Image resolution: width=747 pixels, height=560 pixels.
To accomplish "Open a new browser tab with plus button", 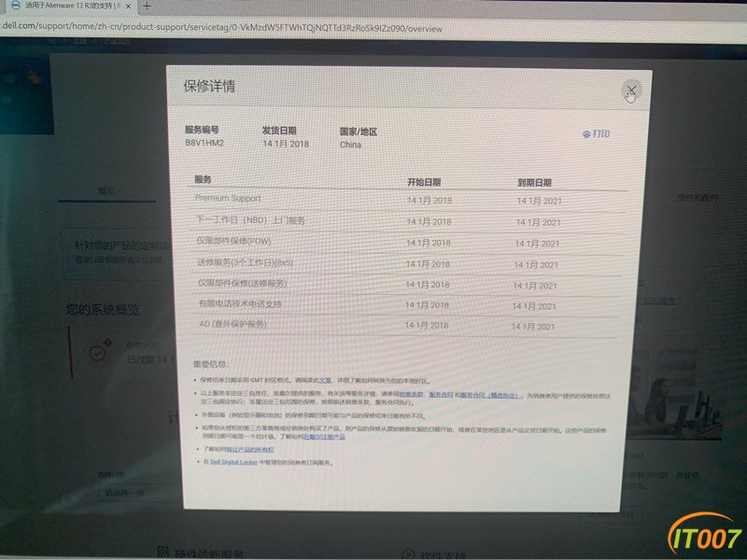I will (147, 7).
